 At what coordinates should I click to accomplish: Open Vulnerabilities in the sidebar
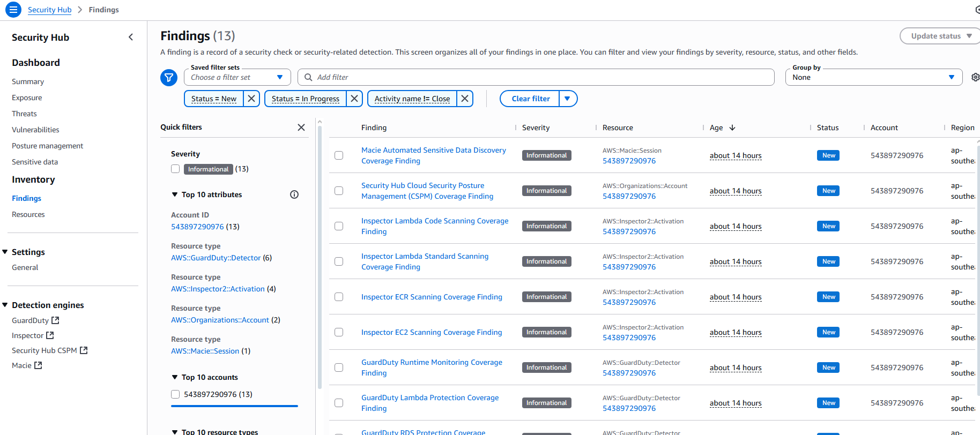point(35,130)
